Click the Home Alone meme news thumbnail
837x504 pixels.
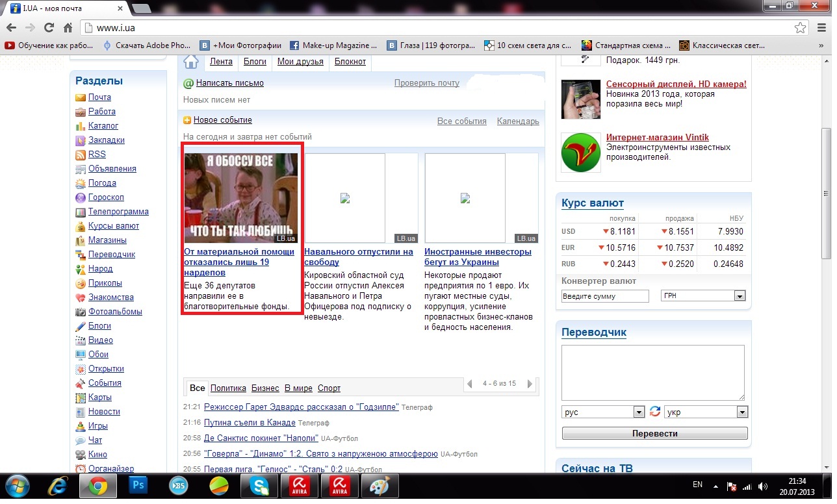(240, 198)
